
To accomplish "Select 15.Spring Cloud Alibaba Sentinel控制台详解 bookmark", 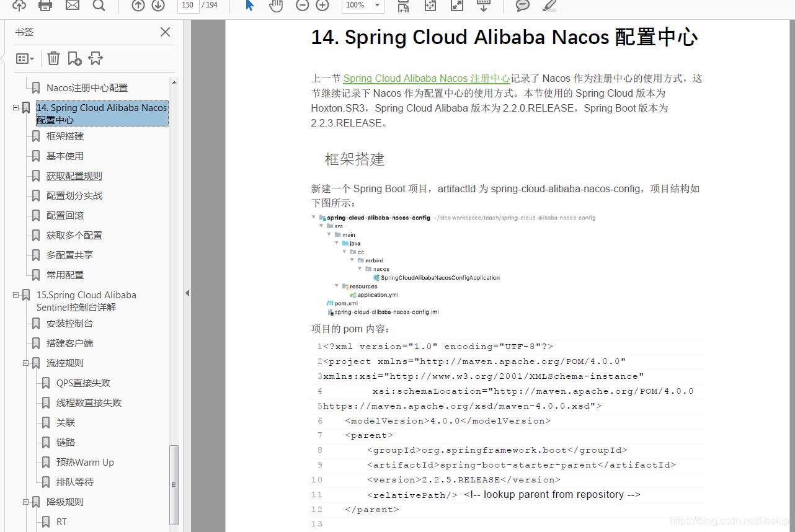I will point(86,301).
